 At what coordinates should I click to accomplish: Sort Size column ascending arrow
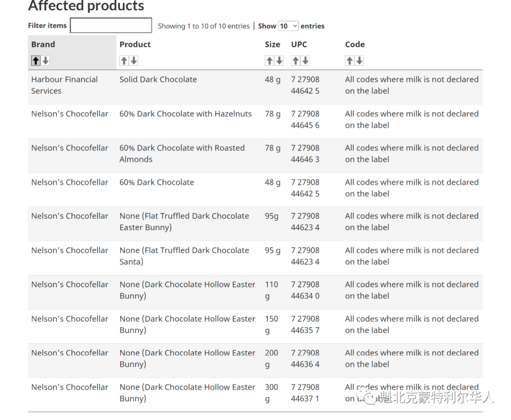pyautogui.click(x=269, y=61)
